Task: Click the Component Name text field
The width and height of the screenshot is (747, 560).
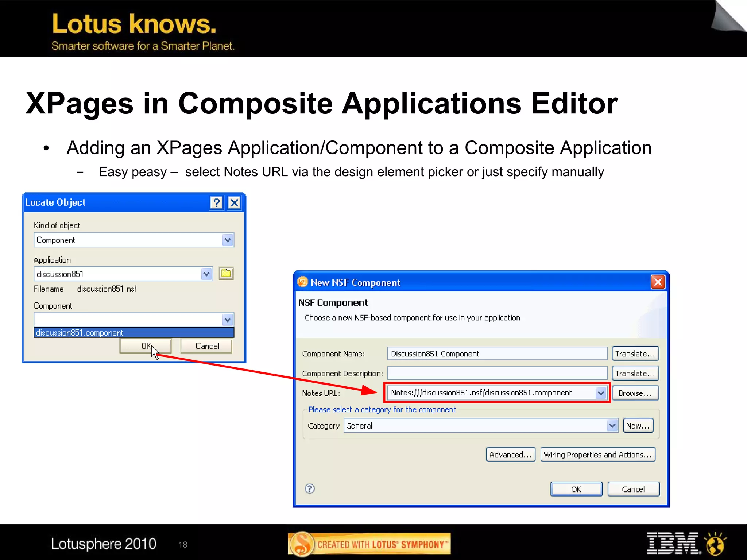Action: pyautogui.click(x=497, y=354)
